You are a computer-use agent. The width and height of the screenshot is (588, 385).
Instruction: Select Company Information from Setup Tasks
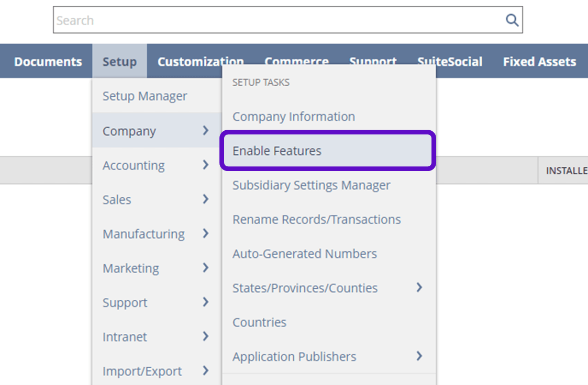tap(294, 116)
